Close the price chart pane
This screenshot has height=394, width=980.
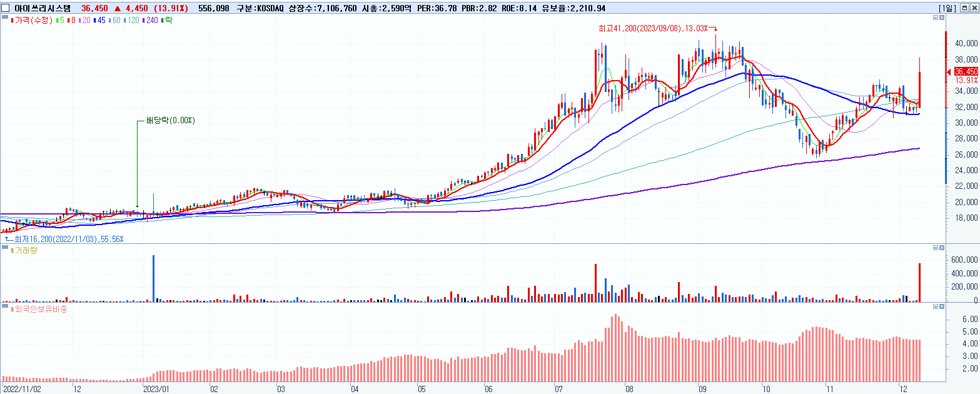942,18
